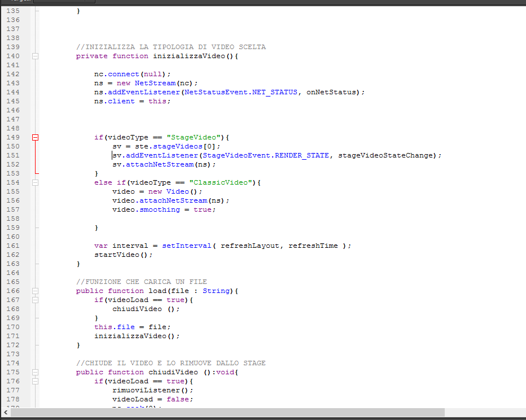Screen dimensions: 526x420
Task: Click line number 140 in the gutter
Action: coord(13,56)
